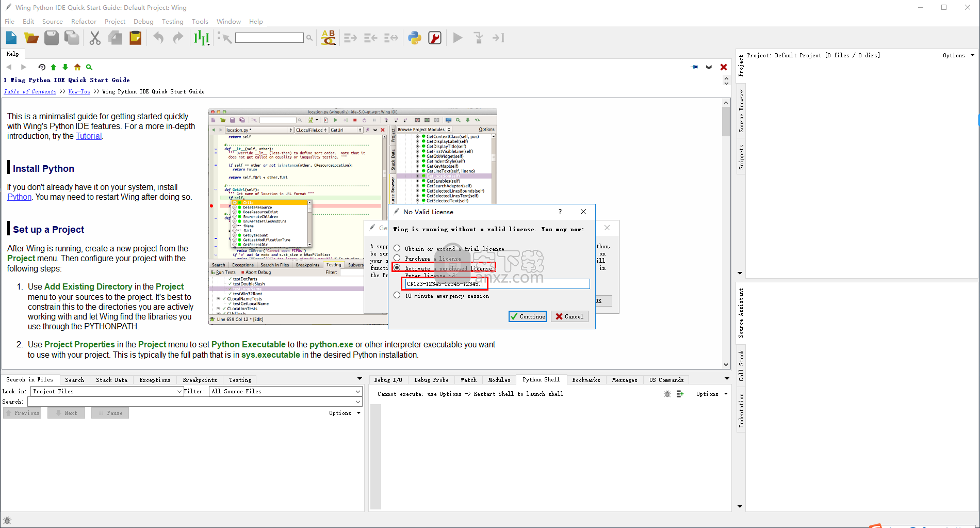Open the Source menu
980x528 pixels.
[x=53, y=21]
